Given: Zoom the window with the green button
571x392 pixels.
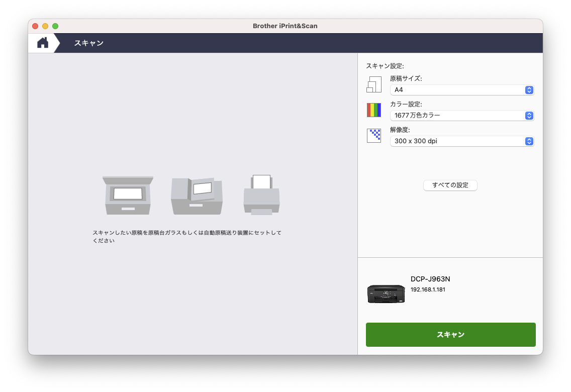Looking at the screenshot, I should pos(55,26).
